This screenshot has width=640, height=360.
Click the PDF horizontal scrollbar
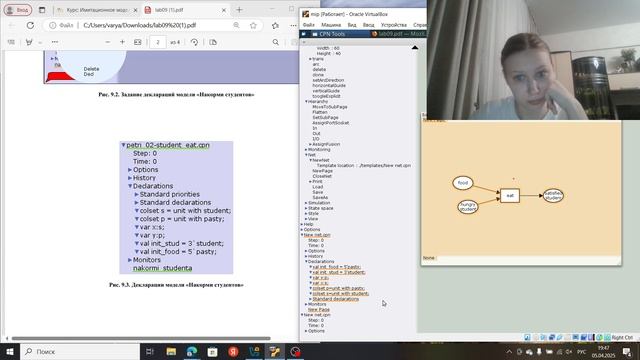(x=141, y=338)
